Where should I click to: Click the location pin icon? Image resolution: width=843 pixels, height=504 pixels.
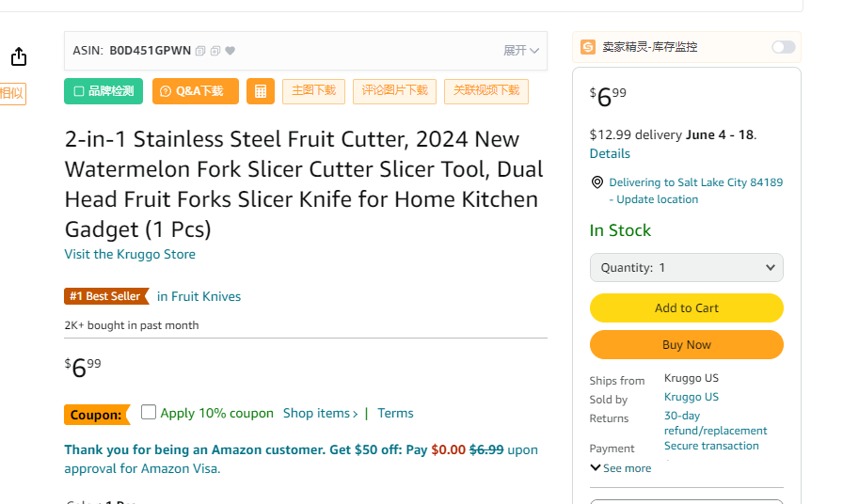(x=596, y=182)
